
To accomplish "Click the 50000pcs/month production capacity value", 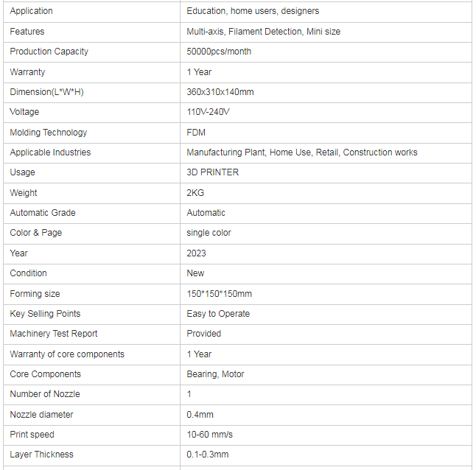I will click(x=219, y=52).
